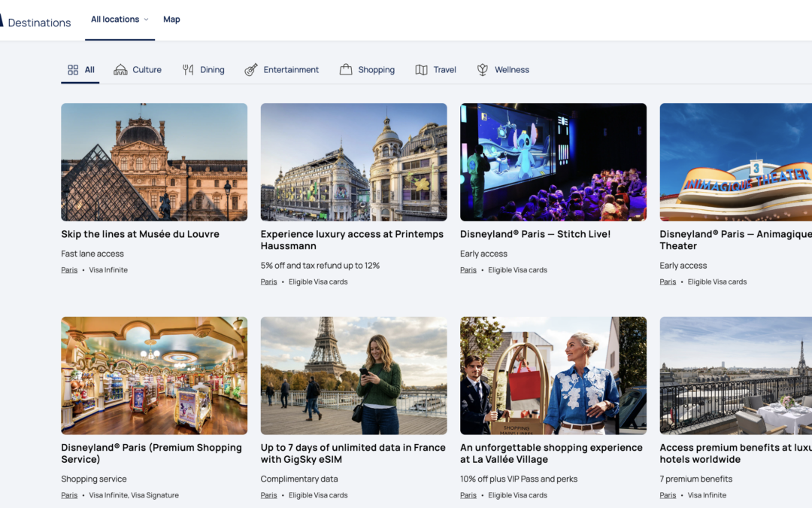Click the Dining fork and knife icon
The height and width of the screenshot is (508, 812).
[x=188, y=69]
